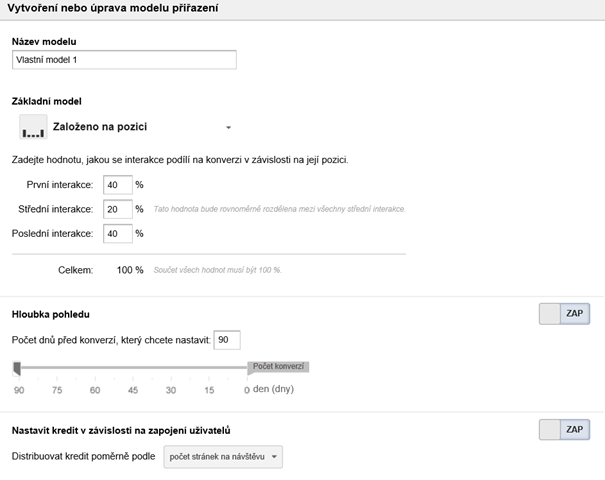605x480 pixels.
Task: Click the Počet konverzí slider label
Action: pos(278,367)
